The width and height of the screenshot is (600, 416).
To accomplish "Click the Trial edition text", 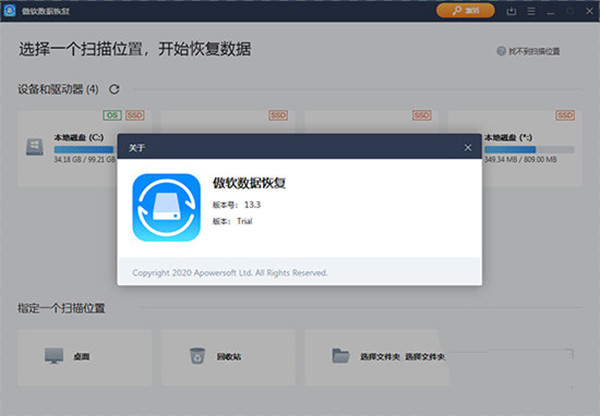I will click(x=245, y=221).
